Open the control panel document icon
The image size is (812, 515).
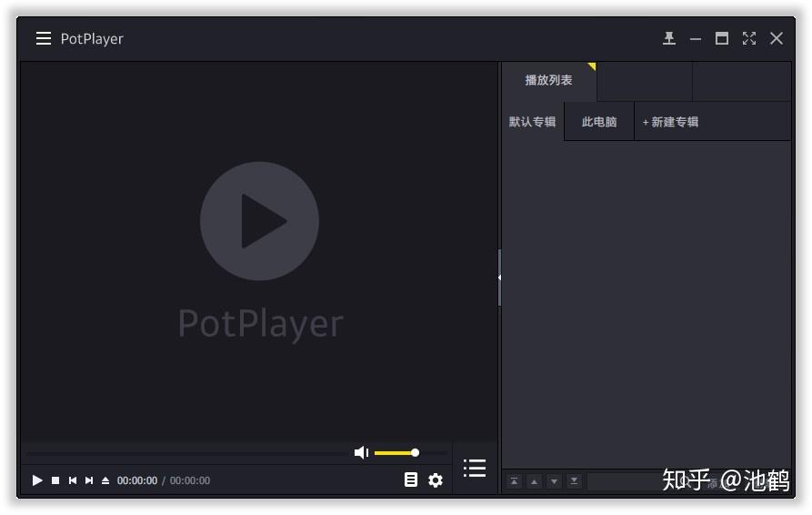point(411,480)
